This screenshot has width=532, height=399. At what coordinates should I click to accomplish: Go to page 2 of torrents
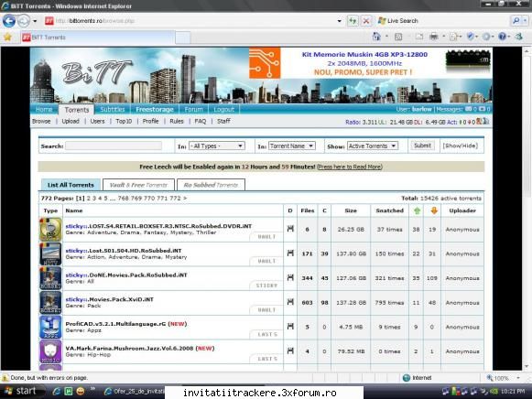pos(89,199)
